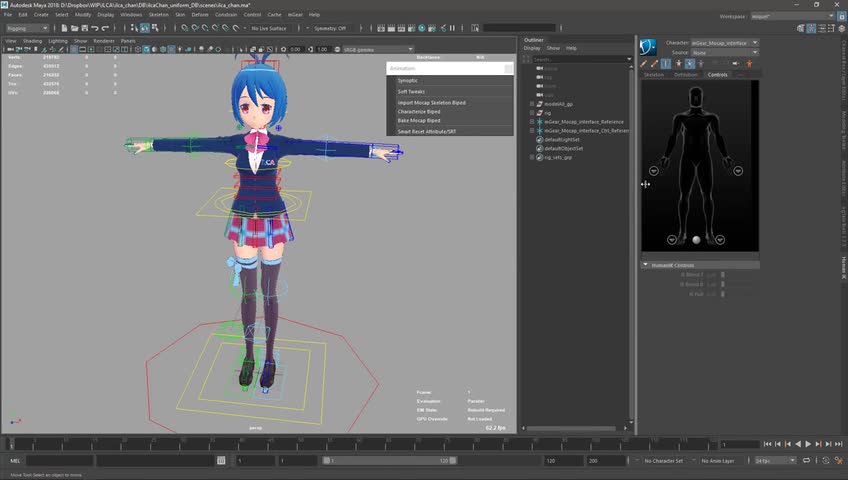Click the go to end button

click(839, 444)
